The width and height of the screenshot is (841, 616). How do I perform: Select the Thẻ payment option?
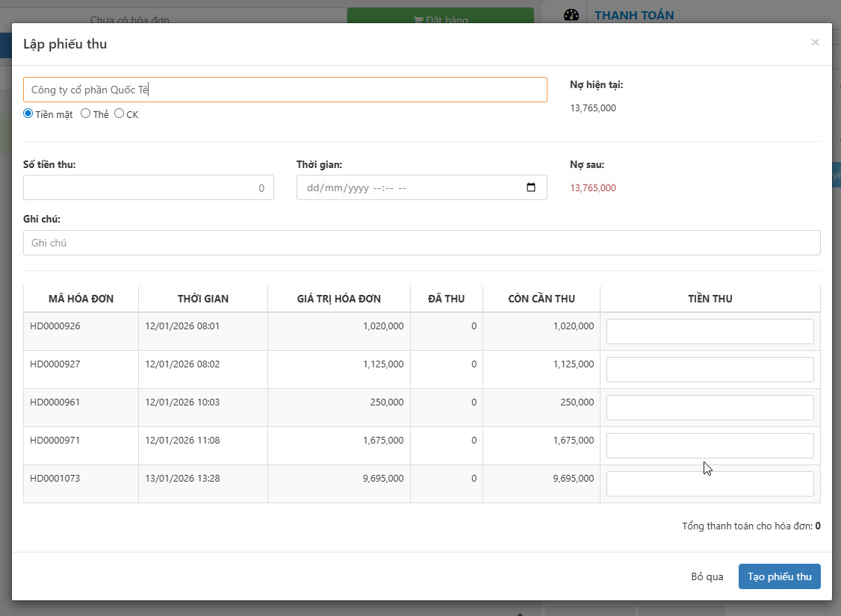pyautogui.click(x=86, y=114)
